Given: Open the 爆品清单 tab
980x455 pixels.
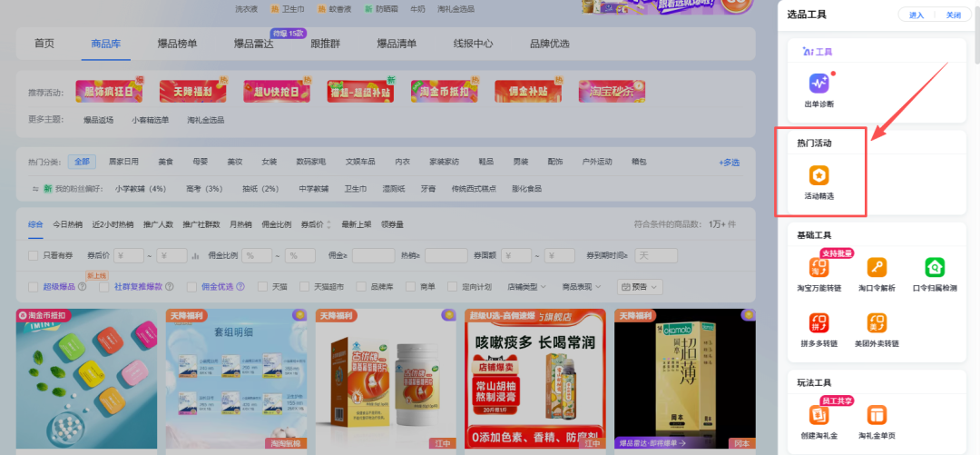Looking at the screenshot, I should point(397,44).
